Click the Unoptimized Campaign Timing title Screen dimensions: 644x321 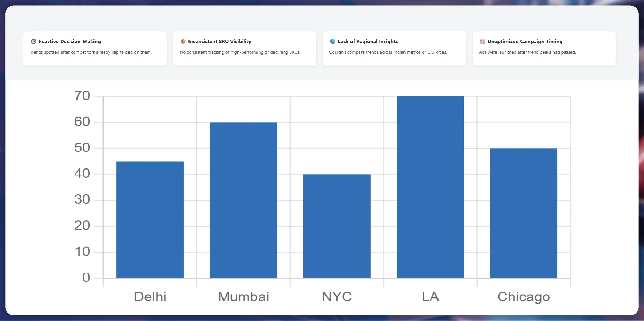click(x=525, y=41)
